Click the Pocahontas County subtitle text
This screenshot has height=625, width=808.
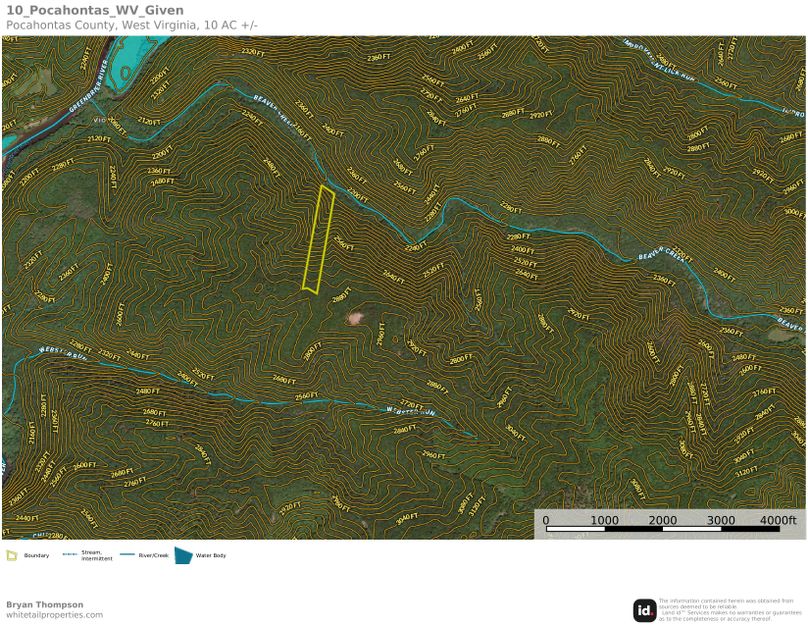tap(130, 24)
